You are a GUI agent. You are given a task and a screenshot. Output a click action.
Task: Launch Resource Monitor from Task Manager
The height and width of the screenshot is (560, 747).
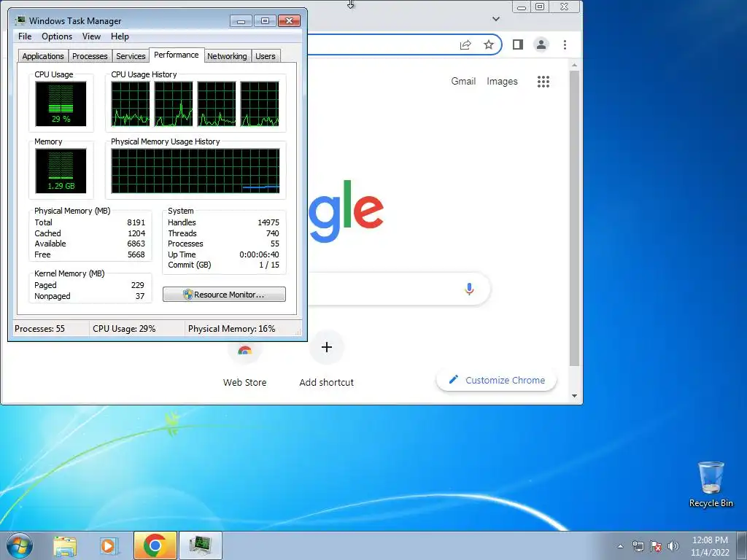(x=224, y=295)
